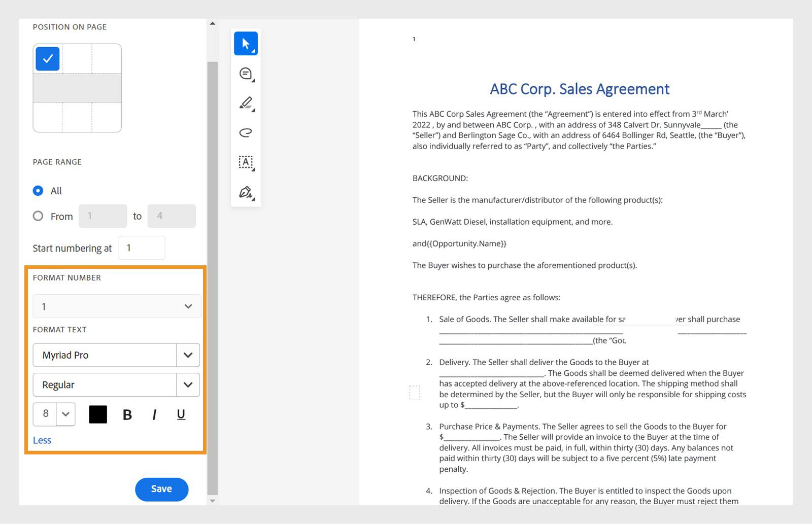Choose the From page range option
This screenshot has width=812, height=524.
pyautogui.click(x=38, y=216)
